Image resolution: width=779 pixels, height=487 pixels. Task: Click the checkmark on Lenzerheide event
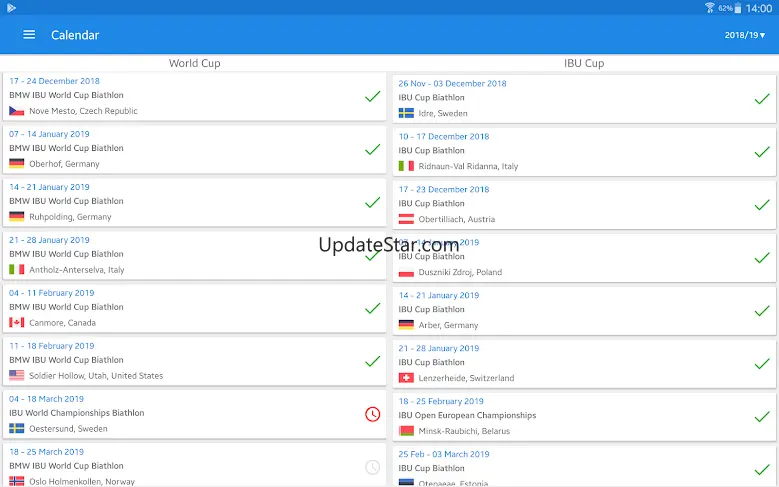pyautogui.click(x=762, y=364)
